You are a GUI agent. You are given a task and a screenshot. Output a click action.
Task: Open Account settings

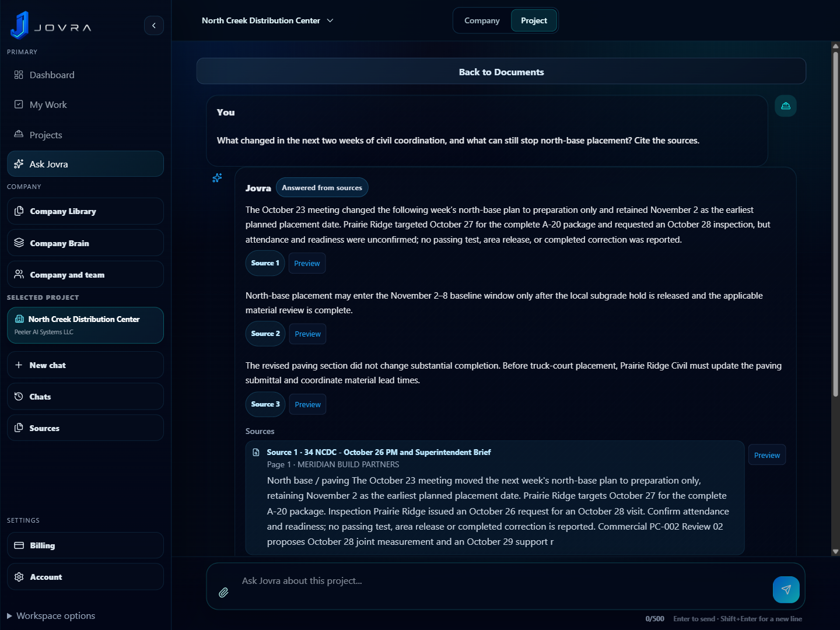pyautogui.click(x=85, y=576)
